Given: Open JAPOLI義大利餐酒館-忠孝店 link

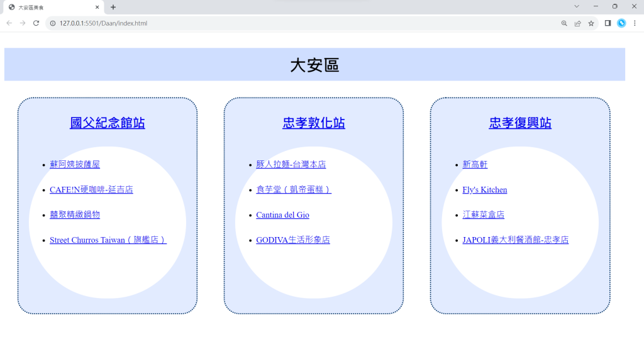Looking at the screenshot, I should point(516,240).
